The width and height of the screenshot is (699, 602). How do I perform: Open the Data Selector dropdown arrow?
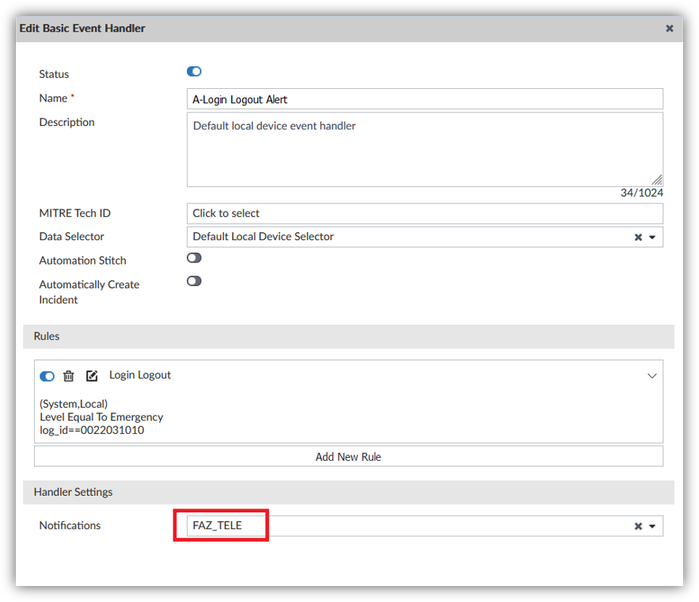(x=652, y=237)
